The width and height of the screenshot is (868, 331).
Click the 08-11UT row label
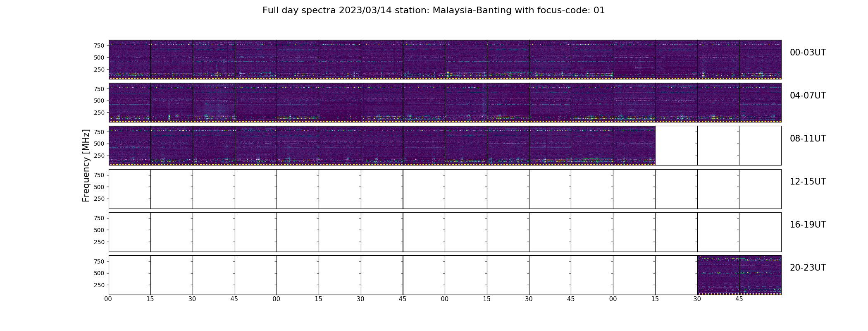(x=808, y=139)
